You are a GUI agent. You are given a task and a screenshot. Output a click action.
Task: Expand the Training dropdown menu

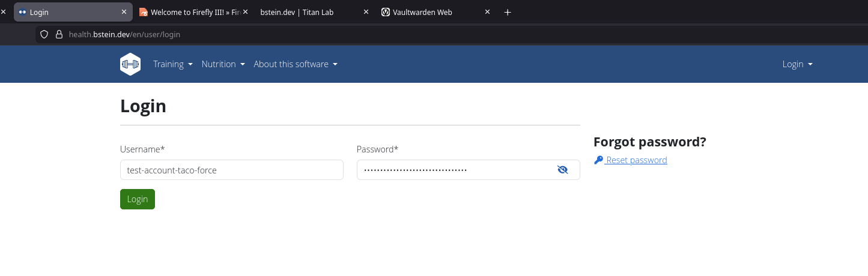[x=173, y=64]
